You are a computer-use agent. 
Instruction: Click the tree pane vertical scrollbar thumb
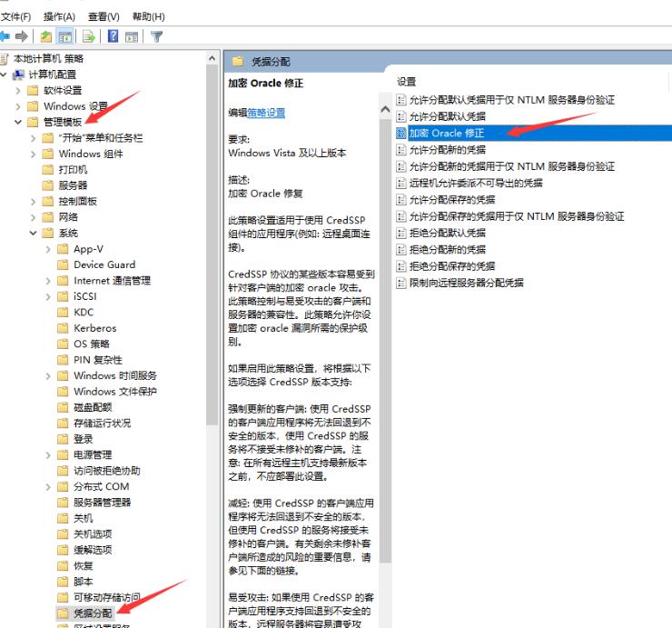coord(212,244)
